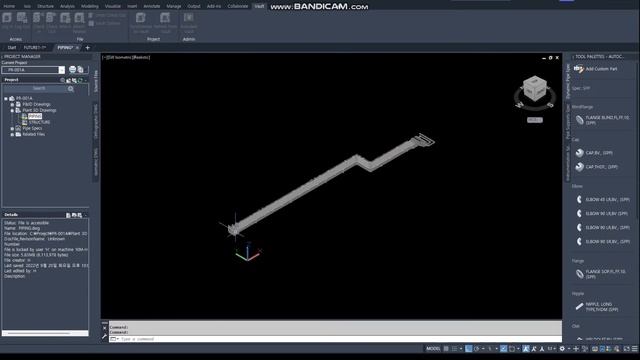Select the FLANGE SOP palette tool
The image size is (640, 360).
click(601, 274)
